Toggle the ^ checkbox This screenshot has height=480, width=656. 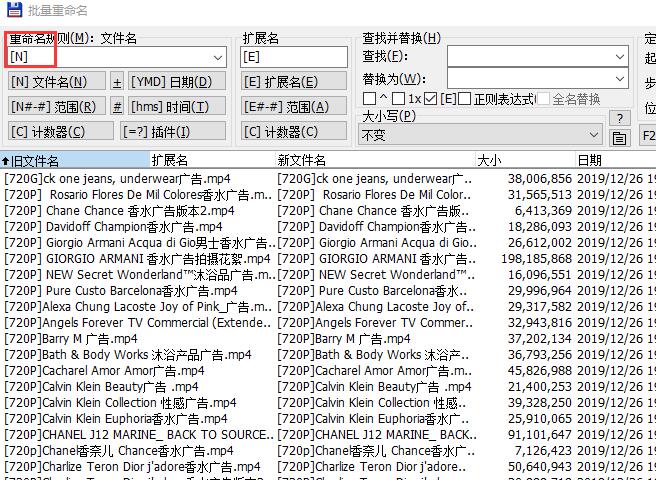tap(369, 99)
